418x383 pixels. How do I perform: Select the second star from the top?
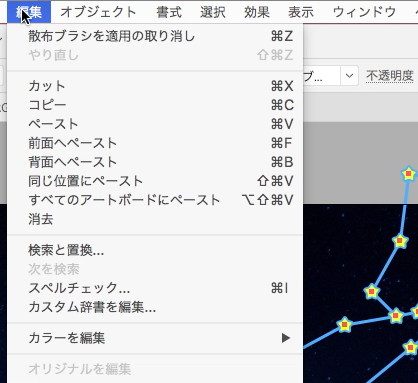400,241
